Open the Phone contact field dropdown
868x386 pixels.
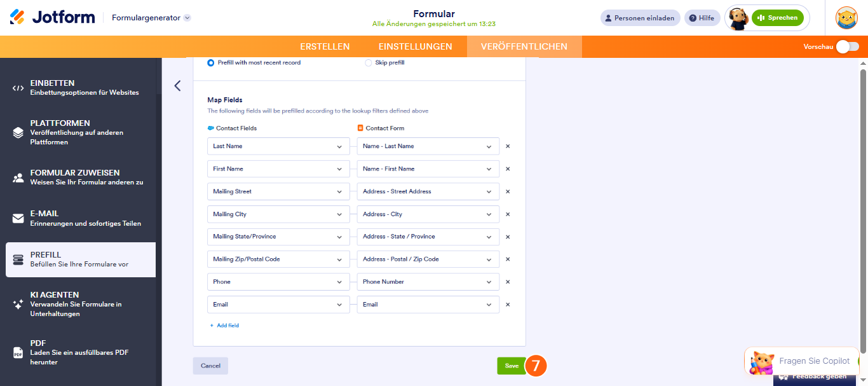click(278, 282)
